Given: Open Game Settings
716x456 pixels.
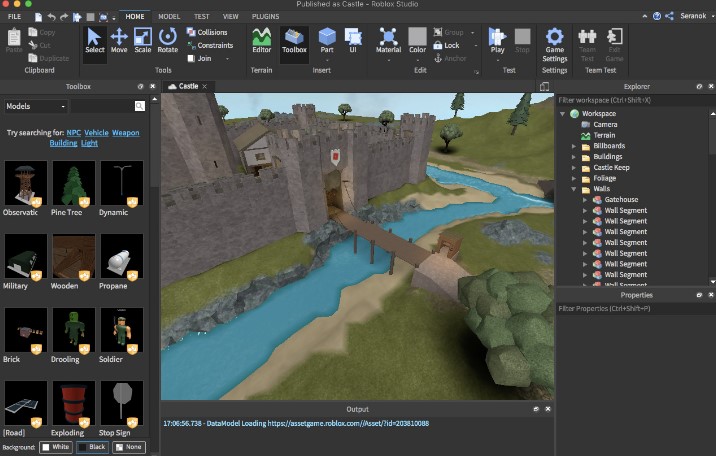Looking at the screenshot, I should tap(554, 45).
